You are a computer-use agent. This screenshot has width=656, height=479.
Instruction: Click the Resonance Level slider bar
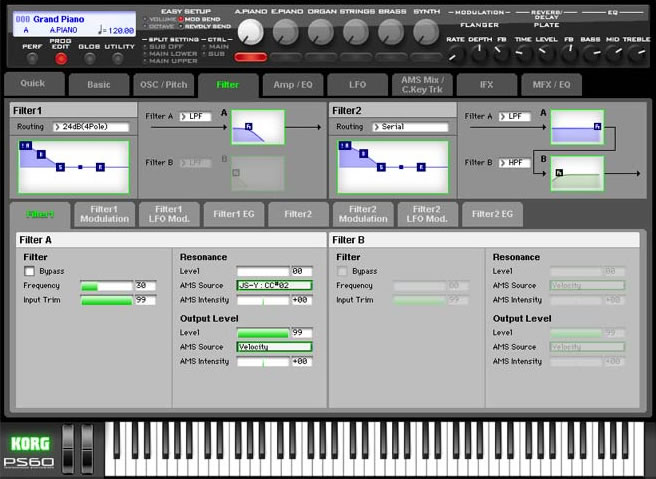(x=263, y=272)
